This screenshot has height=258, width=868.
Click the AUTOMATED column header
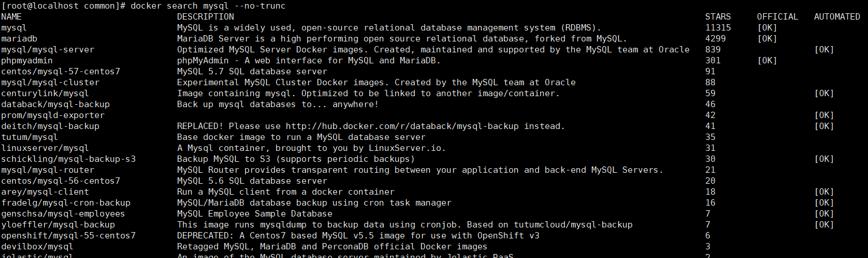pos(837,17)
